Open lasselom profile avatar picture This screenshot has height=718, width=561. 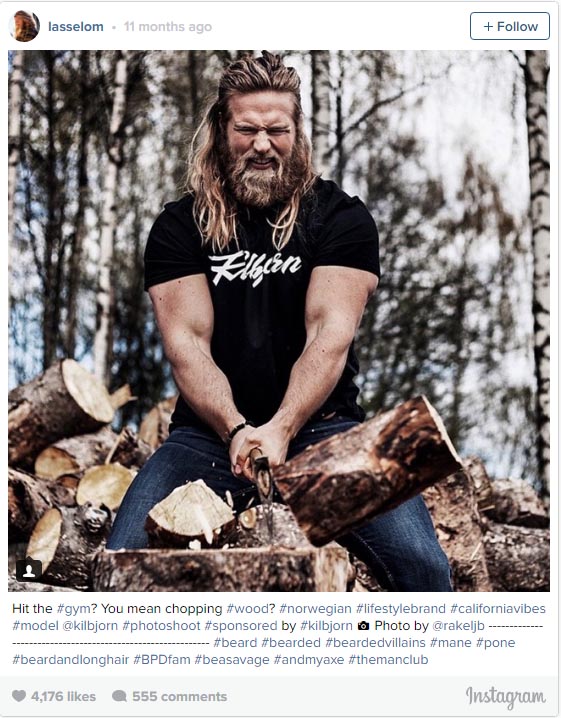24,26
